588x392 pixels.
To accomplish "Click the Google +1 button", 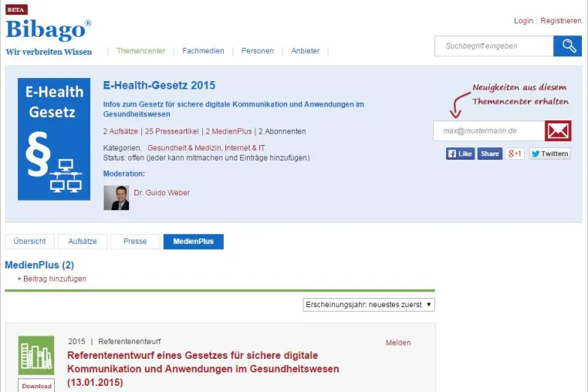I will coord(515,154).
